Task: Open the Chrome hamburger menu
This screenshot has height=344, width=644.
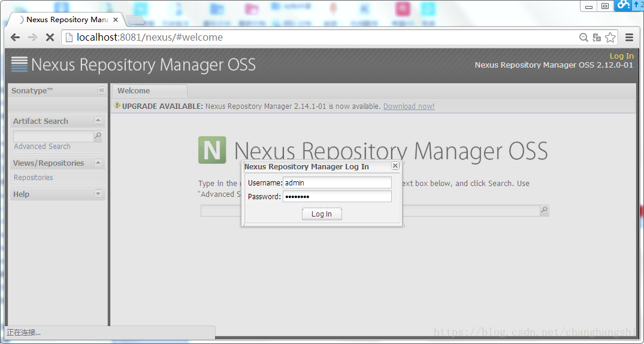Action: pyautogui.click(x=629, y=37)
